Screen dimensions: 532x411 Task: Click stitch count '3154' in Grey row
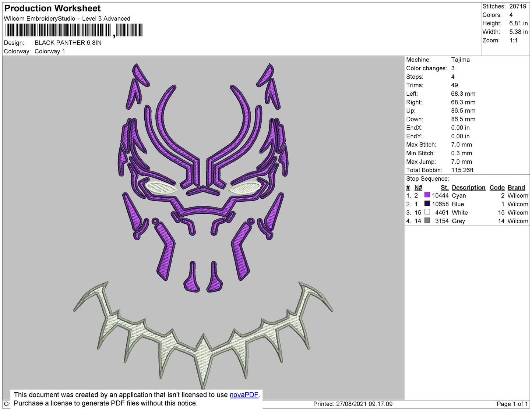coord(442,221)
